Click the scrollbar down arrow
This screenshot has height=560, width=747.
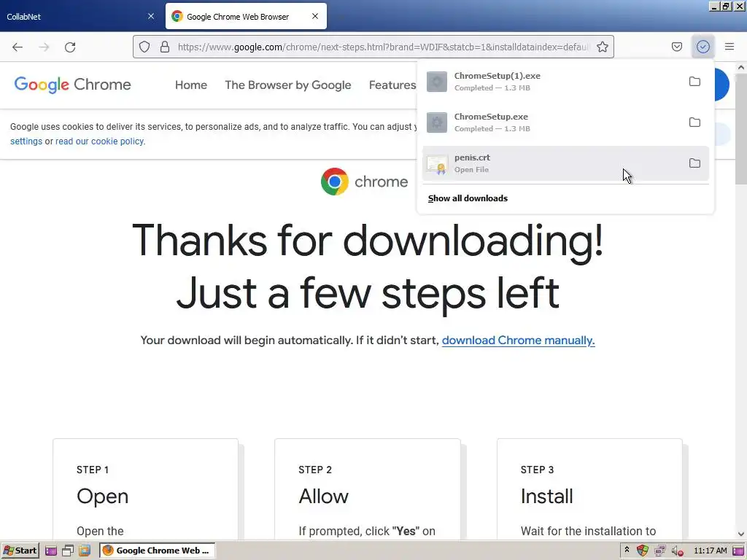[741, 534]
